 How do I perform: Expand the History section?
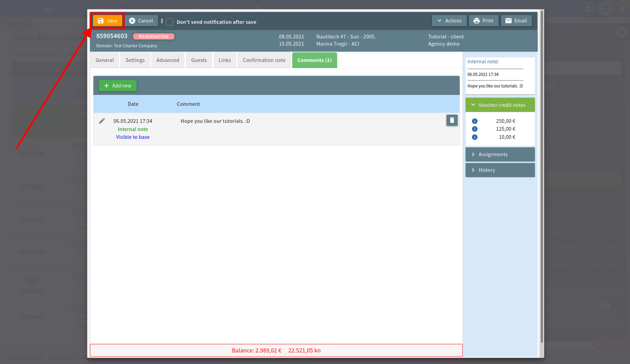500,170
